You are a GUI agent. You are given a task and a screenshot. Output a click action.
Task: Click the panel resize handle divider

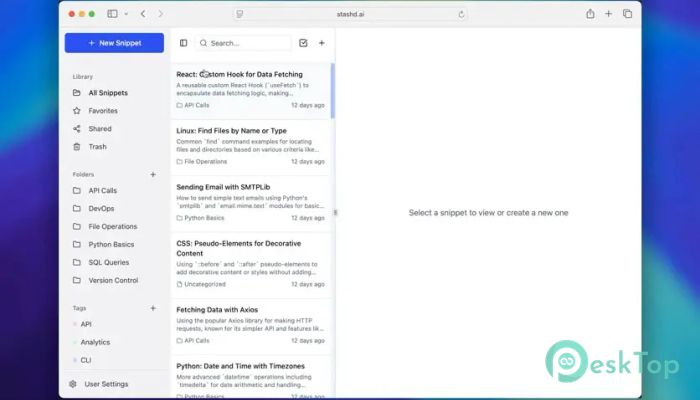click(335, 212)
